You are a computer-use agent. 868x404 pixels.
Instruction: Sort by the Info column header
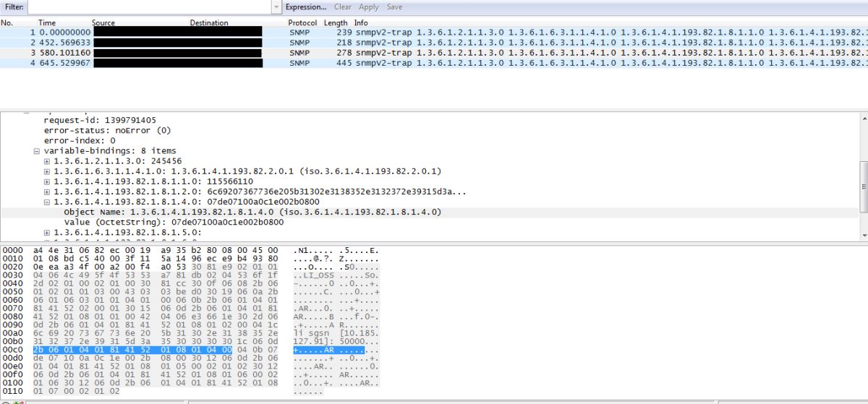[360, 23]
